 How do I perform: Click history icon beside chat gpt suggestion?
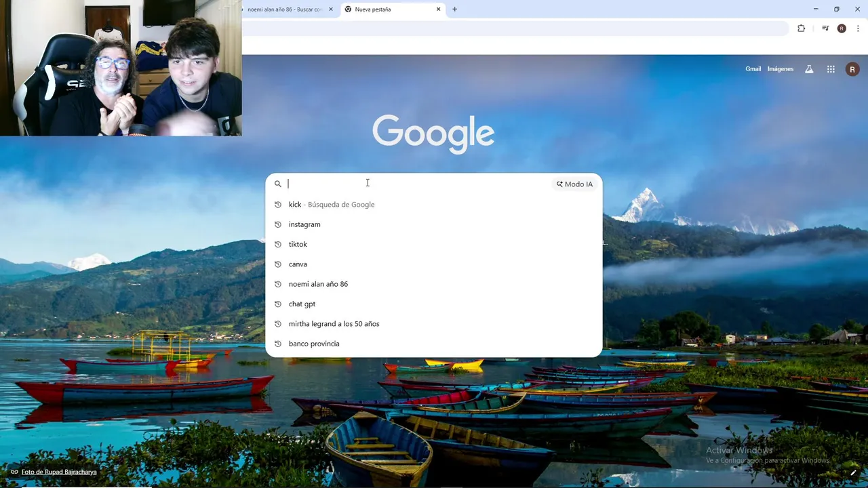(x=277, y=304)
